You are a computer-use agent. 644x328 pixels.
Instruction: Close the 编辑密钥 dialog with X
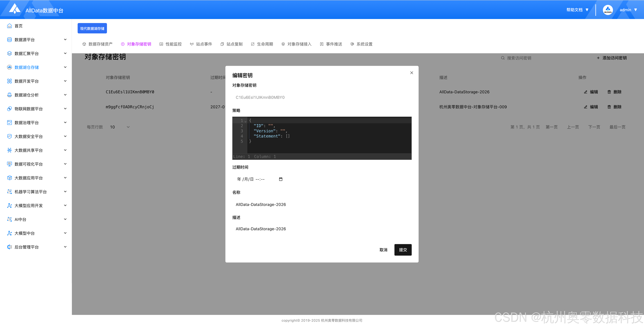coord(412,73)
